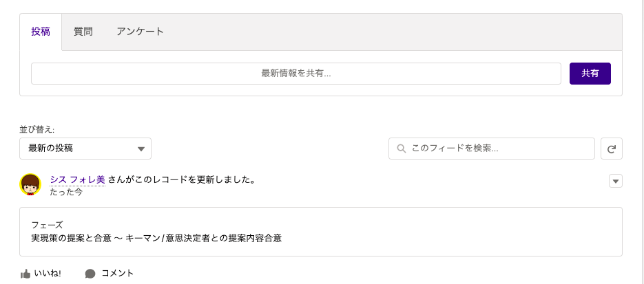The height and width of the screenshot is (284, 644).
Task: Click the 共有 button
Action: [x=590, y=74]
